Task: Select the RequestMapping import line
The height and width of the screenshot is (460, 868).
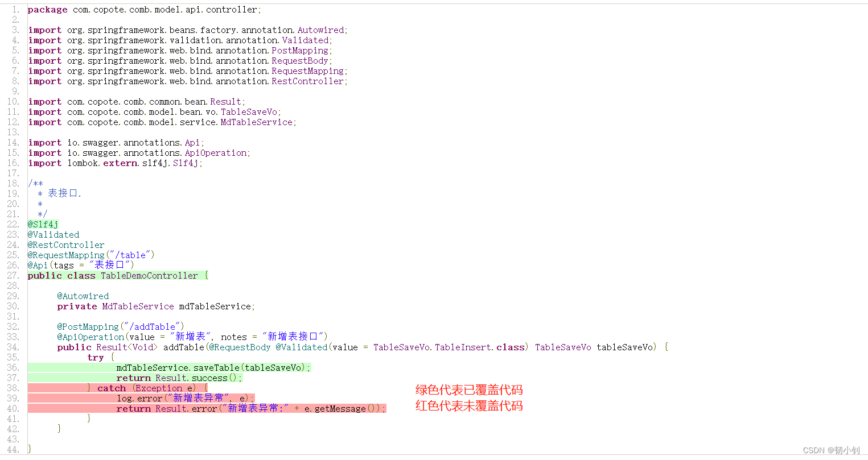Action: pyautogui.click(x=188, y=71)
